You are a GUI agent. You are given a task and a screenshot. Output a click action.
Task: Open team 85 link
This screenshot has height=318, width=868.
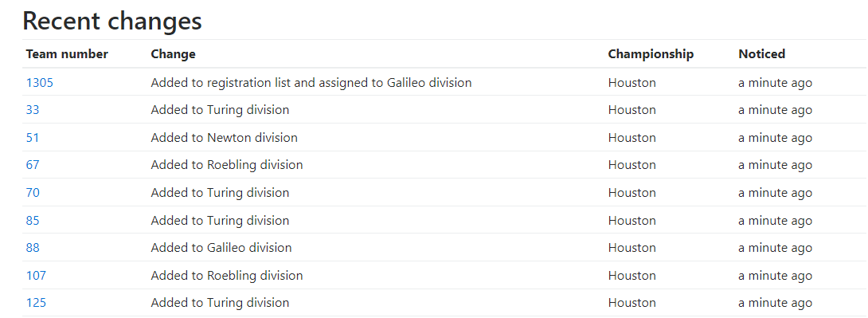[x=33, y=220]
